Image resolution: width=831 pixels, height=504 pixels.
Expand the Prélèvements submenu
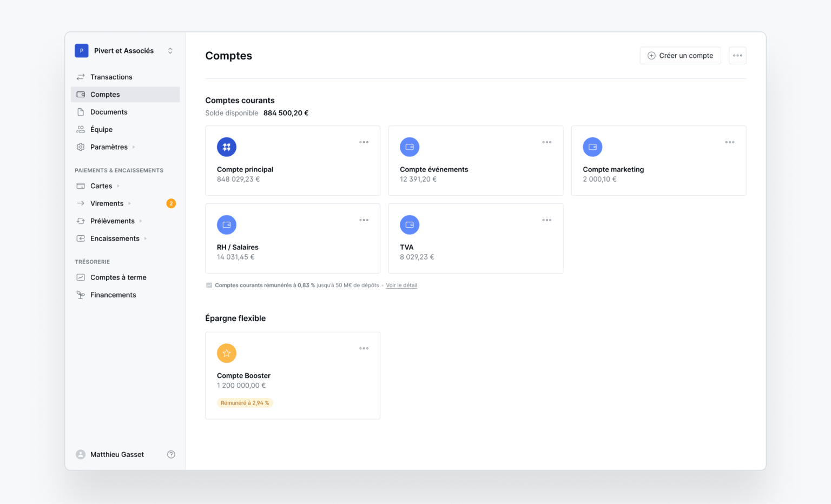[x=142, y=221]
